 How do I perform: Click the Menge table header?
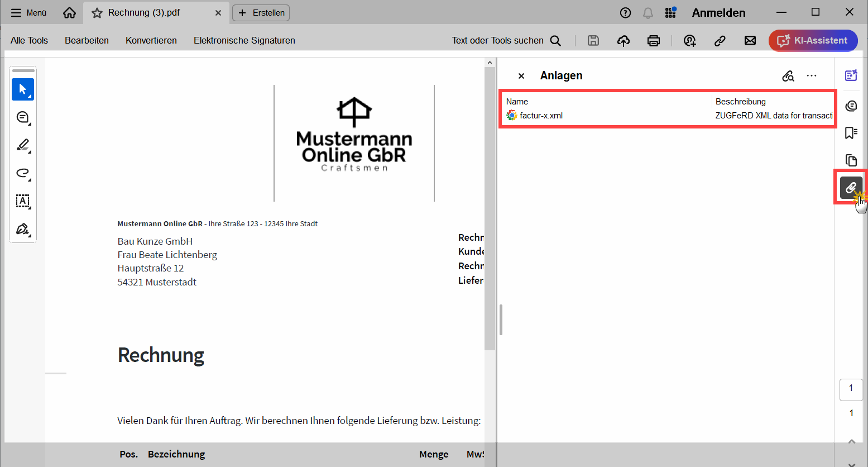point(434,454)
